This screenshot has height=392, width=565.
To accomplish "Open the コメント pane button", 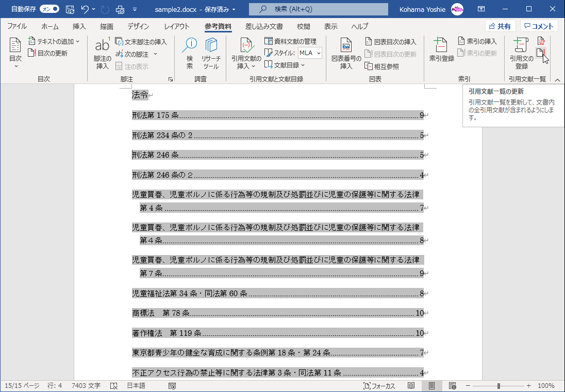I will click(538, 26).
